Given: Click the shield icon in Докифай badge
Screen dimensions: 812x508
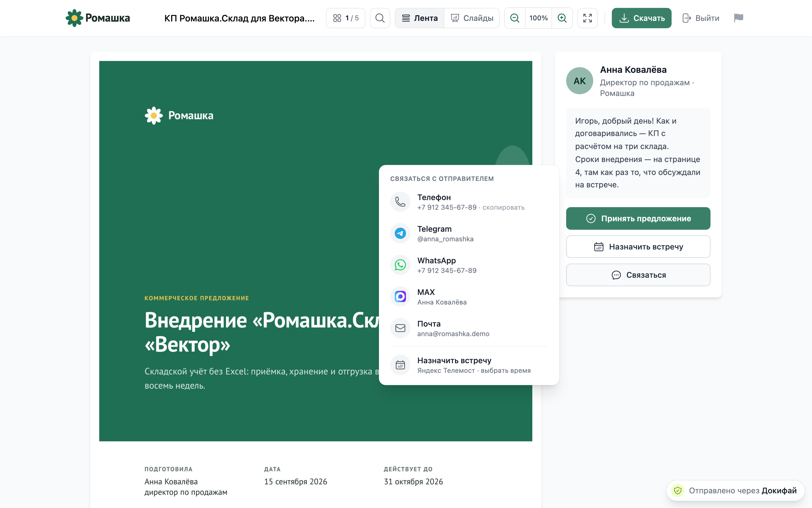Looking at the screenshot, I should click(x=678, y=491).
